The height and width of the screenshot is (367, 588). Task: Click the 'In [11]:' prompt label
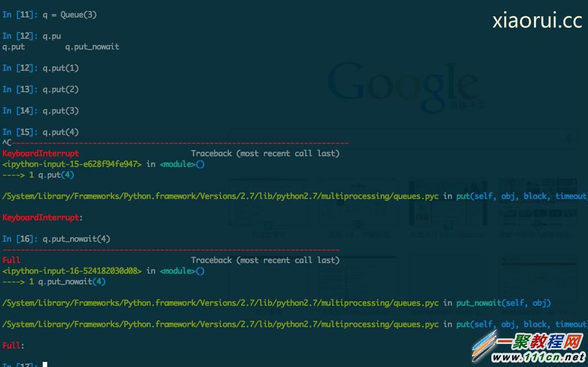click(x=20, y=15)
